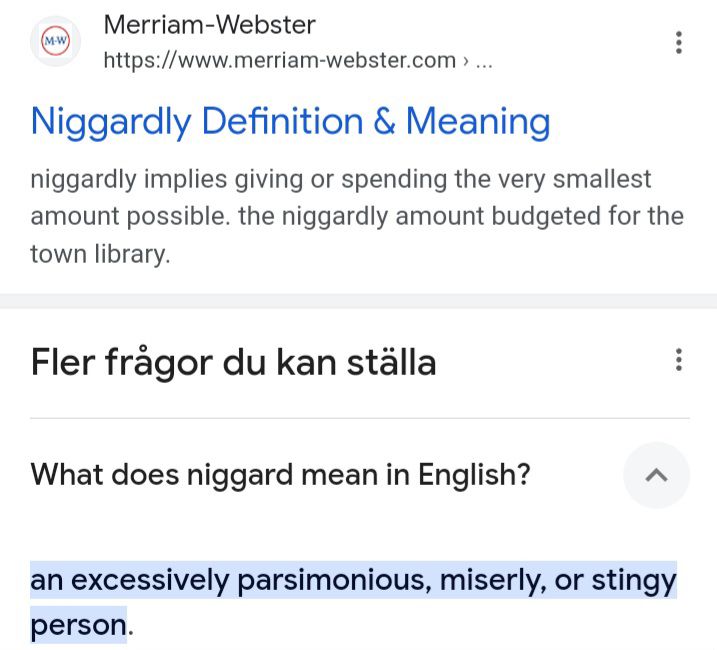Screen dimensions: 717x650
Task: Toggle the question 'What does niggard mean in English?'
Action: 280,474
